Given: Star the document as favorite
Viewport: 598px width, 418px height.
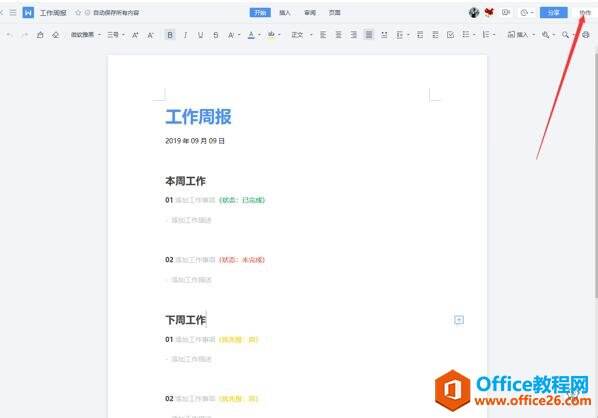Looking at the screenshot, I should coord(78,13).
